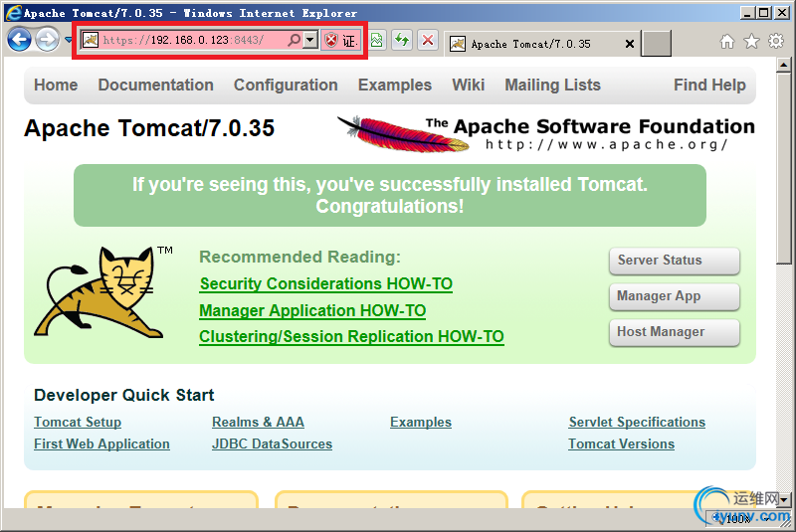The width and height of the screenshot is (796, 532).
Task: Click the Tomcat cat mascot image
Action: pos(97,292)
